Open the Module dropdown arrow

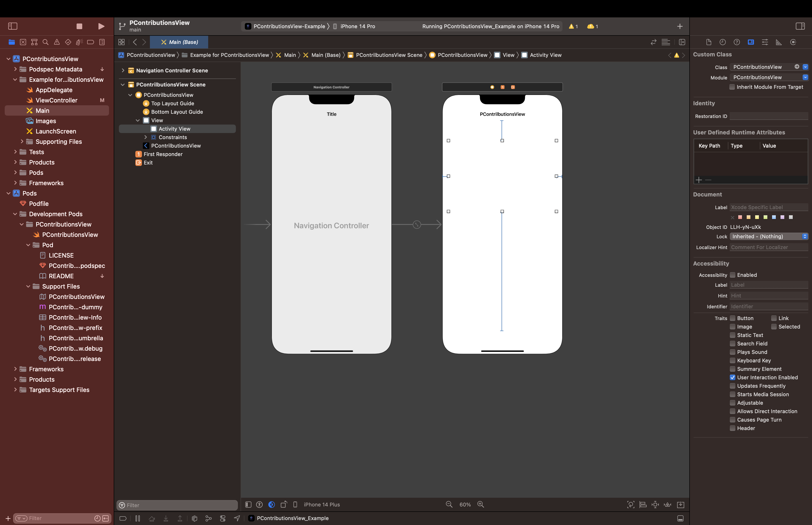click(x=805, y=77)
